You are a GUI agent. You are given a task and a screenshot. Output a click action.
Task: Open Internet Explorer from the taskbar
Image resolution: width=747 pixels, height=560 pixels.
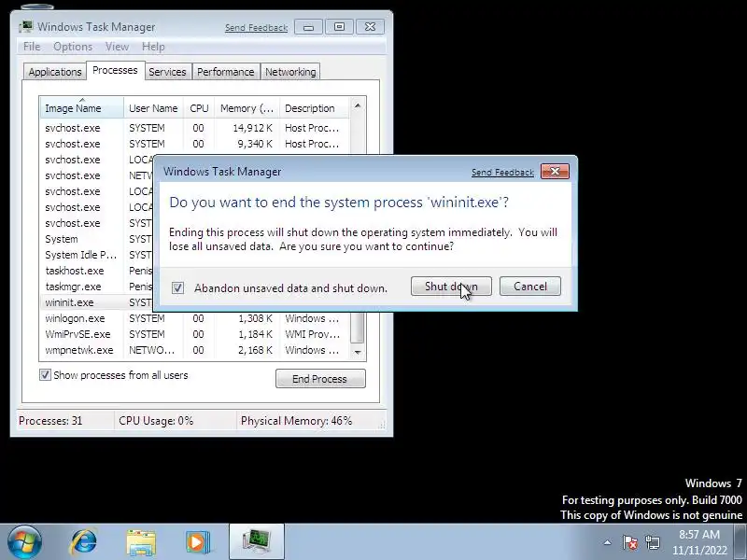tap(84, 542)
